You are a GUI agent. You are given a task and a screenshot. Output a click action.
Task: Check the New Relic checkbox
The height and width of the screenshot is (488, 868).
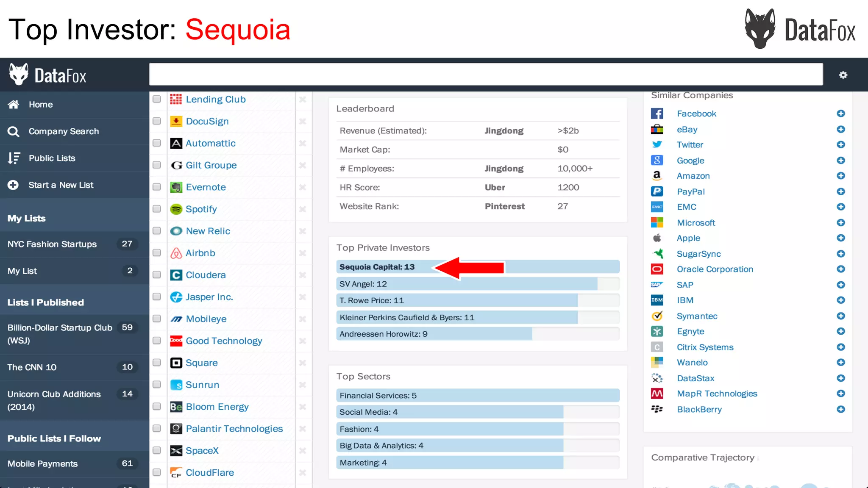[157, 231]
